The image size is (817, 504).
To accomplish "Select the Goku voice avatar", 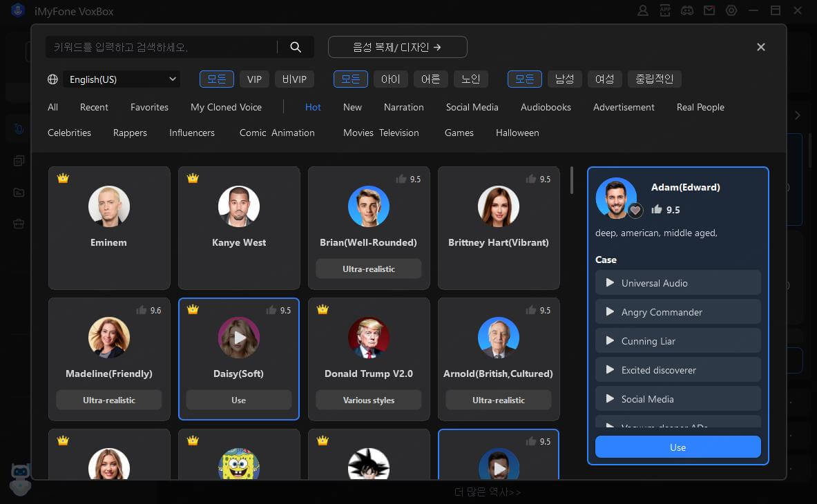I will tap(368, 464).
